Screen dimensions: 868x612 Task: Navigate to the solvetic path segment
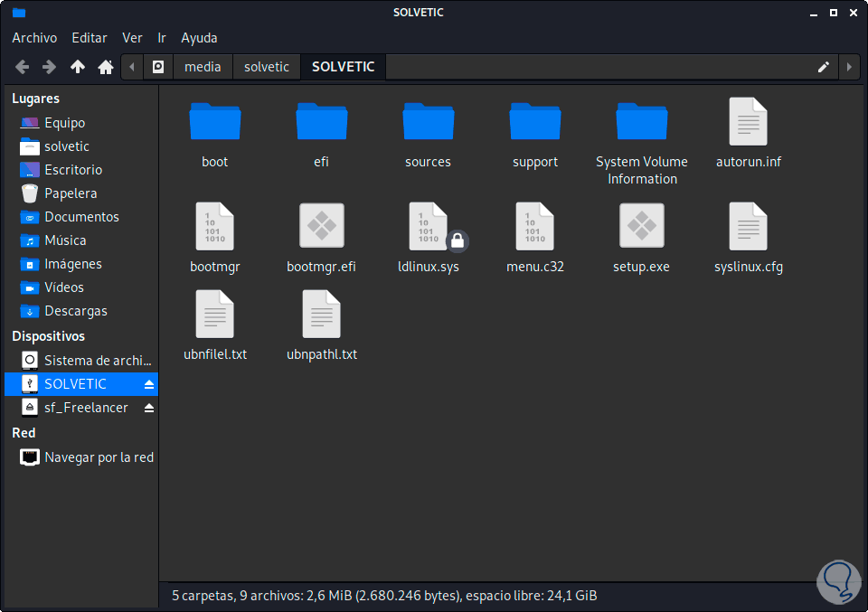pos(266,67)
